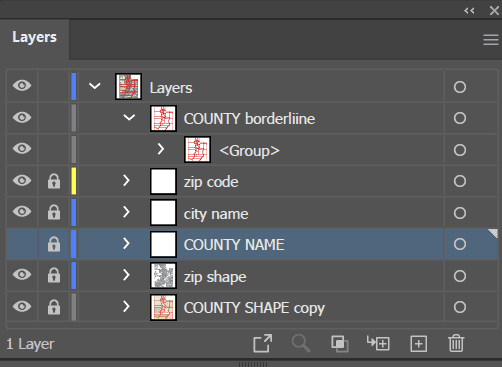Click Create New Layer plus icon
The height and width of the screenshot is (367, 502).
pyautogui.click(x=419, y=344)
